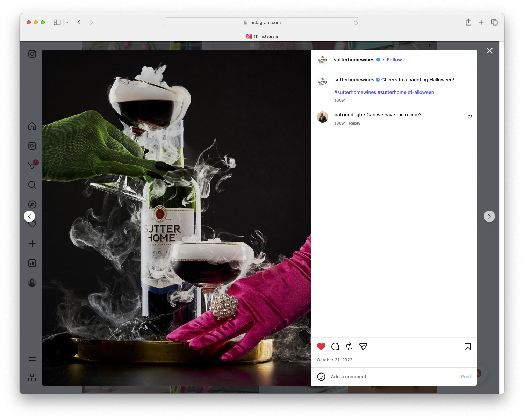Open the Instagram home feed icon
Image resolution: width=524 pixels, height=420 pixels.
click(32, 126)
